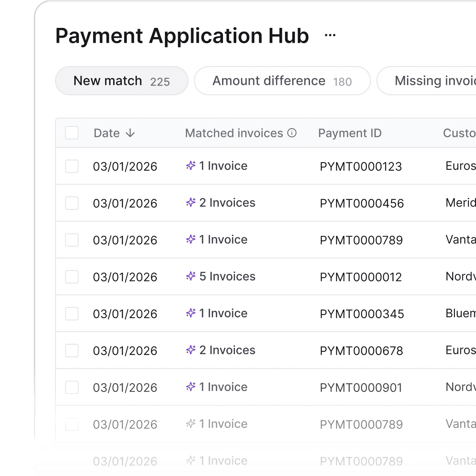Viewport: 476px width, 476px height.
Task: Click the sparkle icon in PYMT0000012 row
Action: pyautogui.click(x=191, y=276)
